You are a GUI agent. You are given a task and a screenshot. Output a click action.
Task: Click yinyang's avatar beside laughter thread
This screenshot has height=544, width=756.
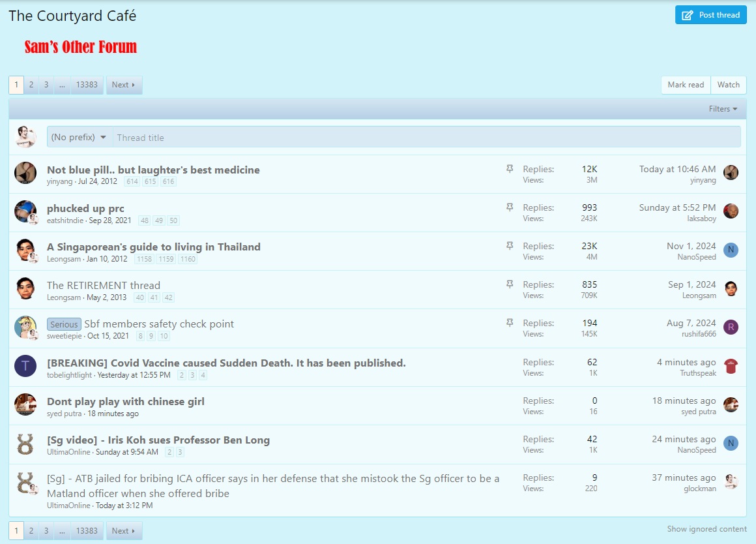pos(25,173)
